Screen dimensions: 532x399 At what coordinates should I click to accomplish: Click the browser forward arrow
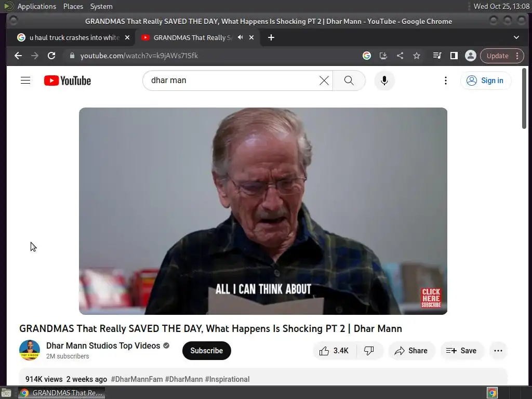pos(35,56)
